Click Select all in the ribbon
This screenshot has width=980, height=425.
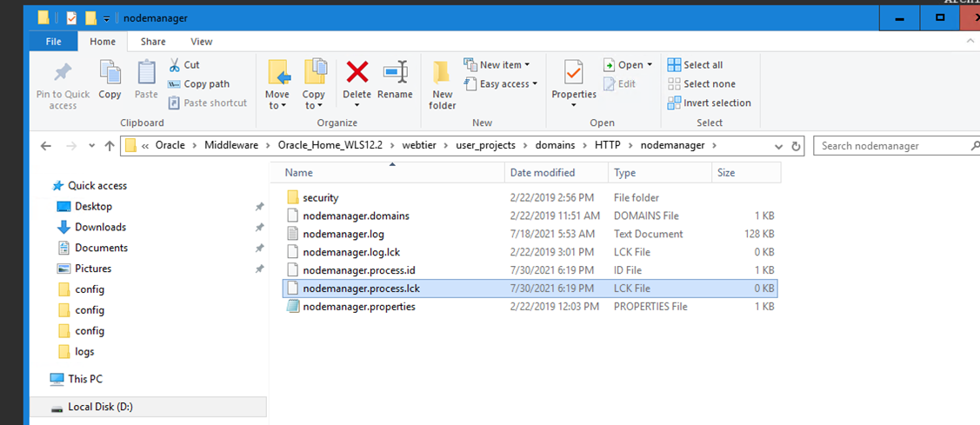point(695,64)
